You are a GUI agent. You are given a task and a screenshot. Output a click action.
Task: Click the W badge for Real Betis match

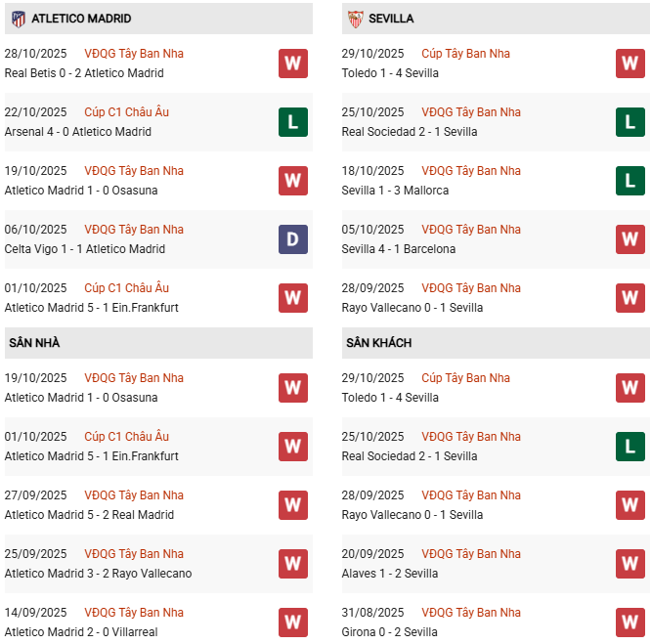pyautogui.click(x=292, y=64)
